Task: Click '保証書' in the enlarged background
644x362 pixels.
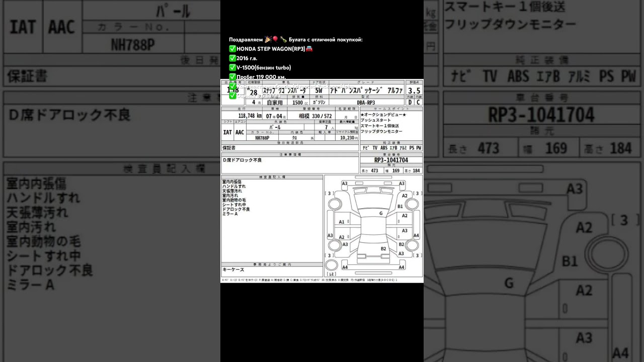Action: coord(27,76)
